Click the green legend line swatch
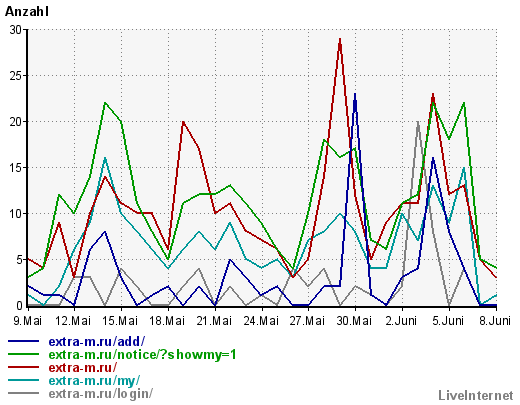The height and width of the screenshot is (405, 520). tap(23, 354)
